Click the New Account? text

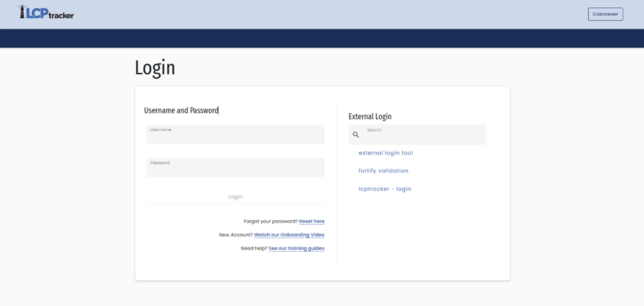[236, 235]
